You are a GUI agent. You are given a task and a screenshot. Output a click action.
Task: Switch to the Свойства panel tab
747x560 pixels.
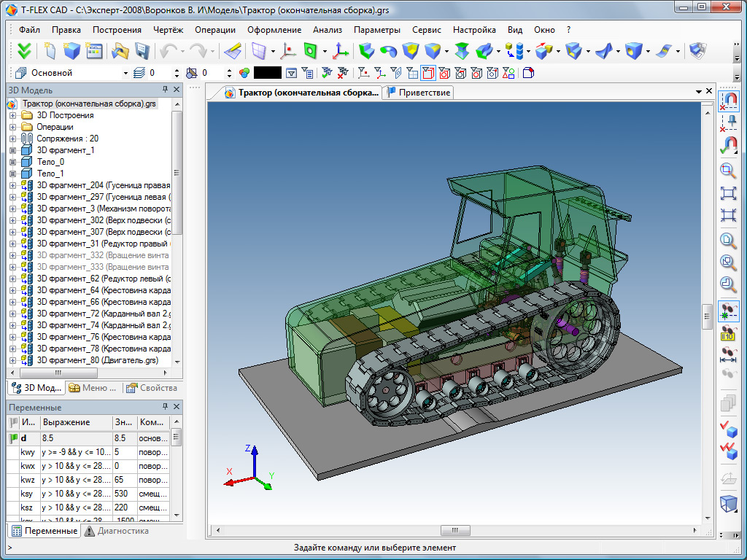point(152,388)
